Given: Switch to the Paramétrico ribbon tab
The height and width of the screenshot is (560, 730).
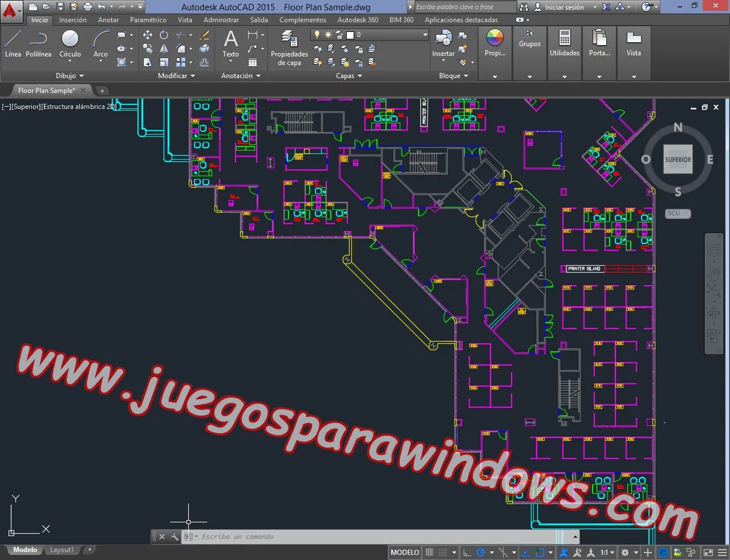Looking at the screenshot, I should pos(148,19).
